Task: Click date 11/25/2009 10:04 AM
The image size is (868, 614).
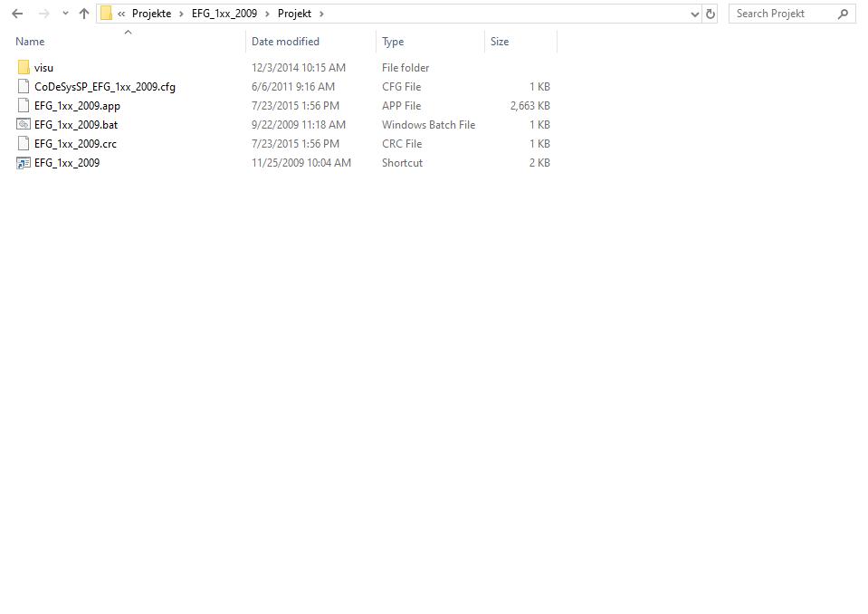Action: click(301, 163)
